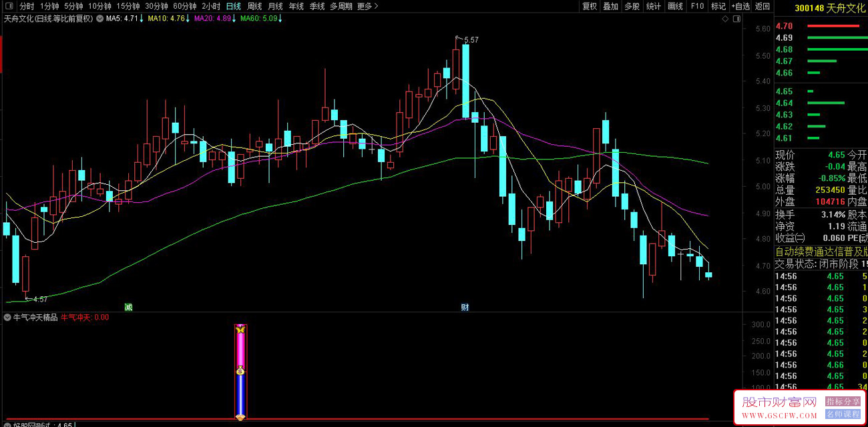Open the 多股 multi-stock view
The width and height of the screenshot is (868, 427).
tap(632, 6)
